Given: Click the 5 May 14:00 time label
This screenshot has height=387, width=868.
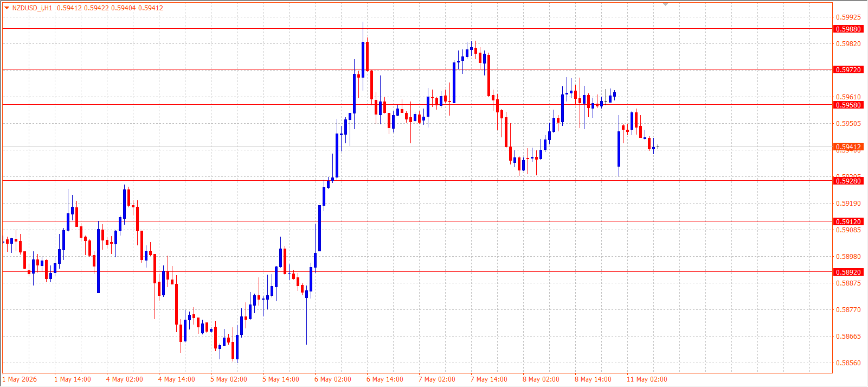Looking at the screenshot, I should point(281,379).
